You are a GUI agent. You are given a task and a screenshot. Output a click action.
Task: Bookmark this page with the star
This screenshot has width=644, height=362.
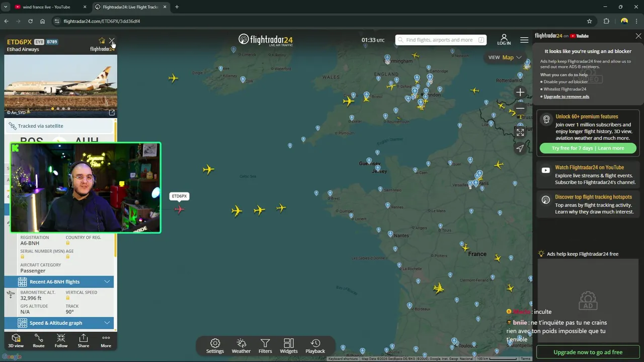coord(590,21)
